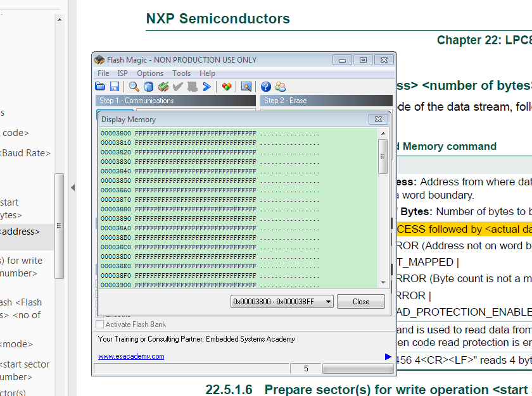Click the blue arrow beside the esacademy link
The height and width of the screenshot is (396, 532).
pyautogui.click(x=388, y=356)
